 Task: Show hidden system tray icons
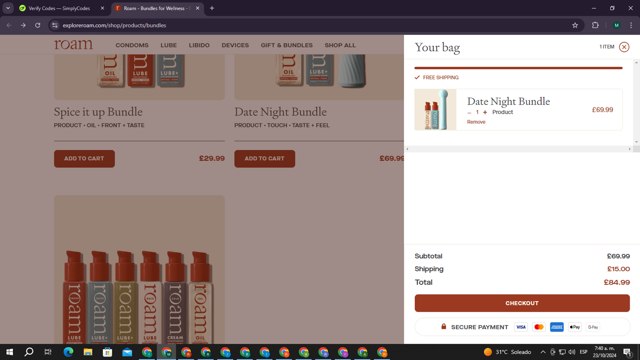click(543, 352)
